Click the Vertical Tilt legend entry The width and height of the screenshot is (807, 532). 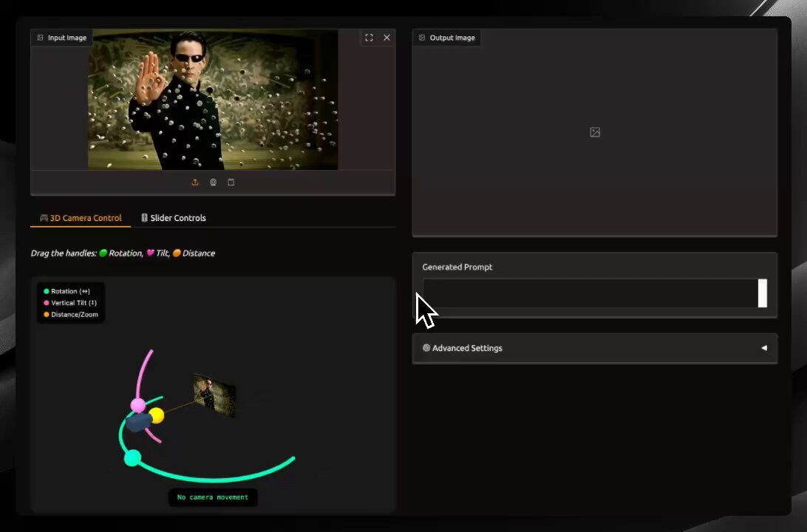[70, 303]
